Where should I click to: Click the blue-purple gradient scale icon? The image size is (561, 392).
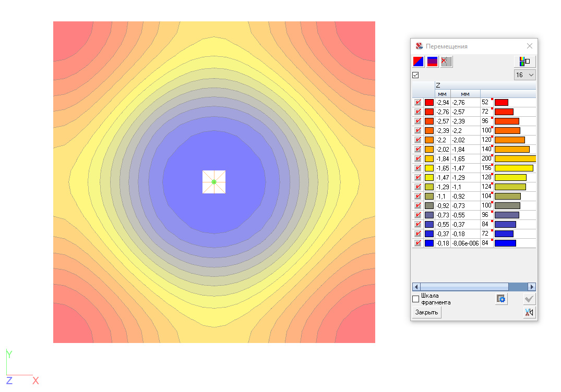click(432, 62)
